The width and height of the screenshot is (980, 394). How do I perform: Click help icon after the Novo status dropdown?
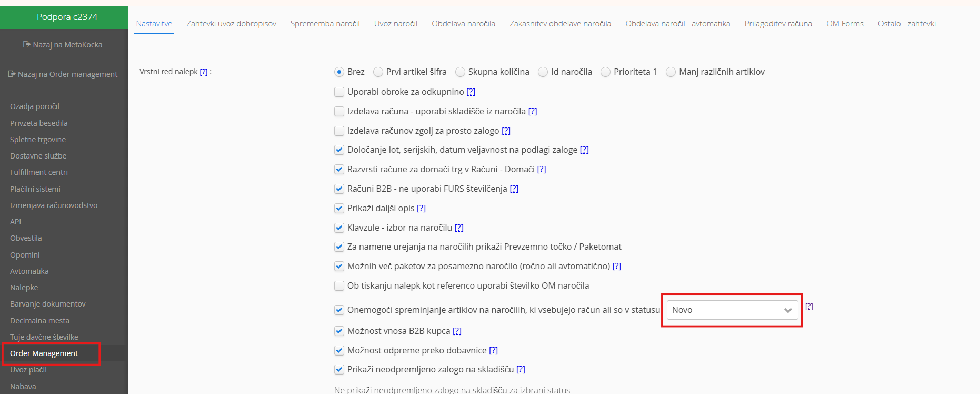(809, 307)
